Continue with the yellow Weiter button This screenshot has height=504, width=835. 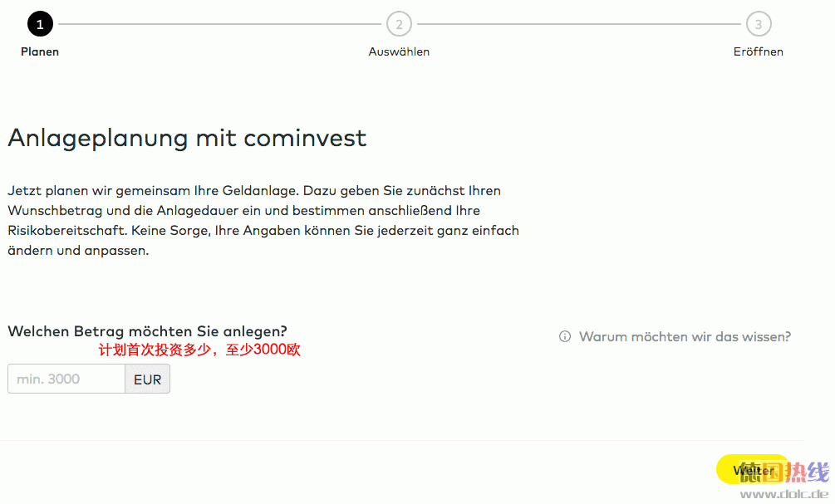pos(754,469)
